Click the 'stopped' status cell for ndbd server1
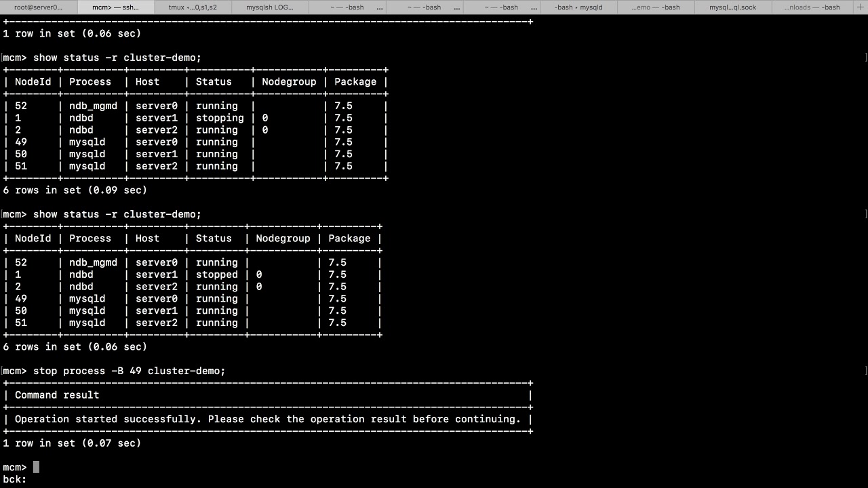Image resolution: width=868 pixels, height=488 pixels. coord(217,274)
